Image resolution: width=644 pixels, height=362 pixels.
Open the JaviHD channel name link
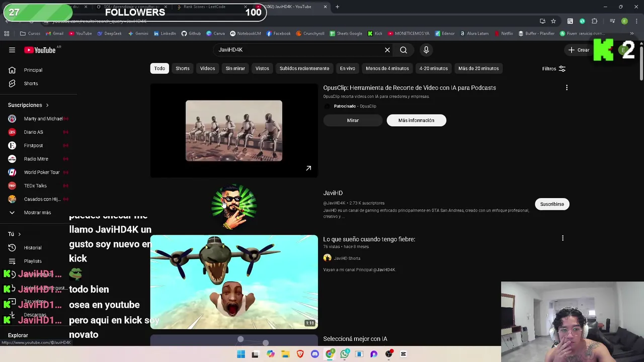(x=333, y=193)
